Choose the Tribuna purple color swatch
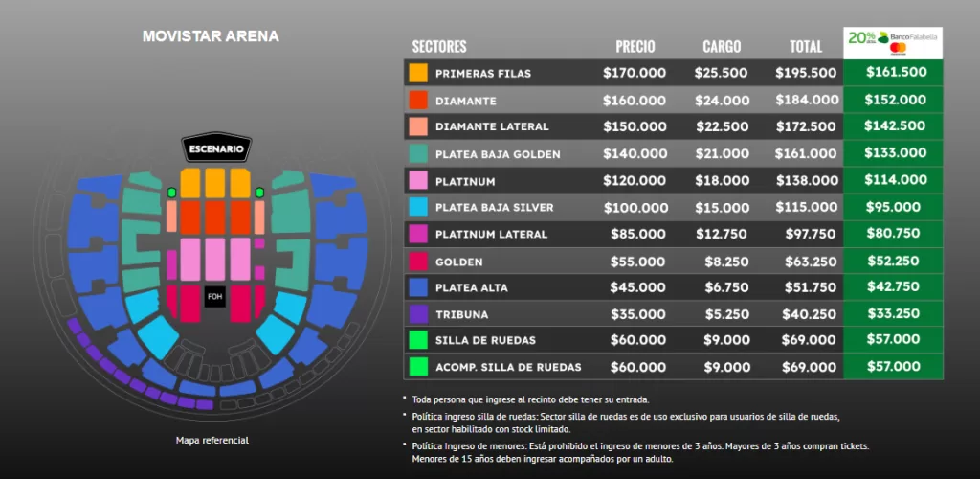The width and height of the screenshot is (980, 479). 418,314
